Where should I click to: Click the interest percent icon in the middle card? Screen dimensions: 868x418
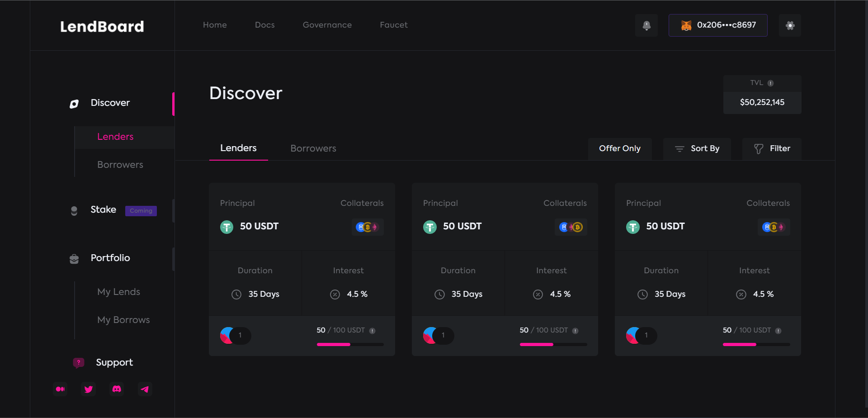click(538, 294)
